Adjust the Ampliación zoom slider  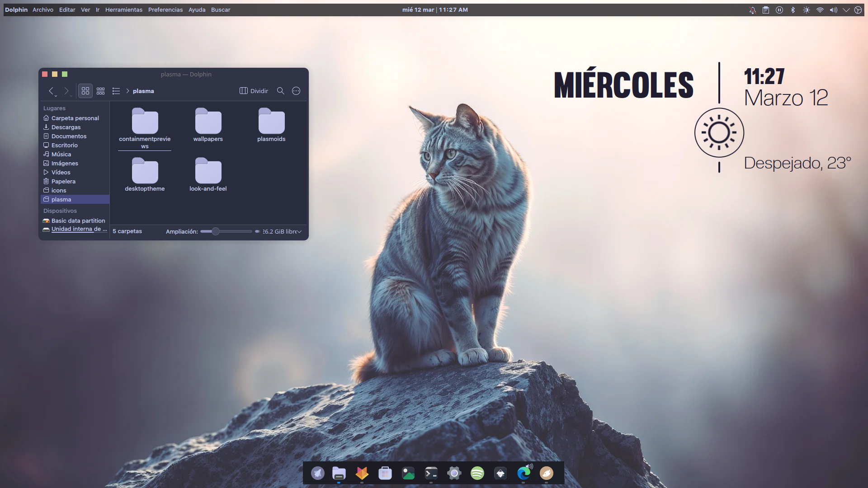[x=226, y=231]
